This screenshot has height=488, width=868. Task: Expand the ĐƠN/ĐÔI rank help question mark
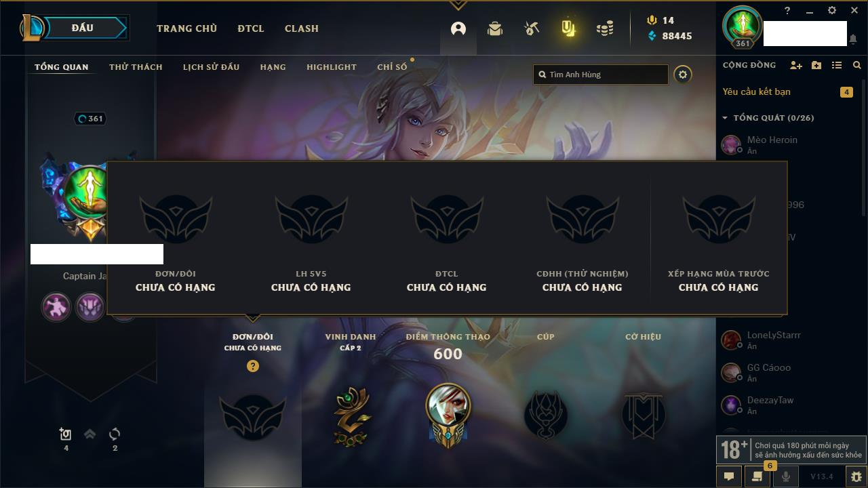point(253,366)
